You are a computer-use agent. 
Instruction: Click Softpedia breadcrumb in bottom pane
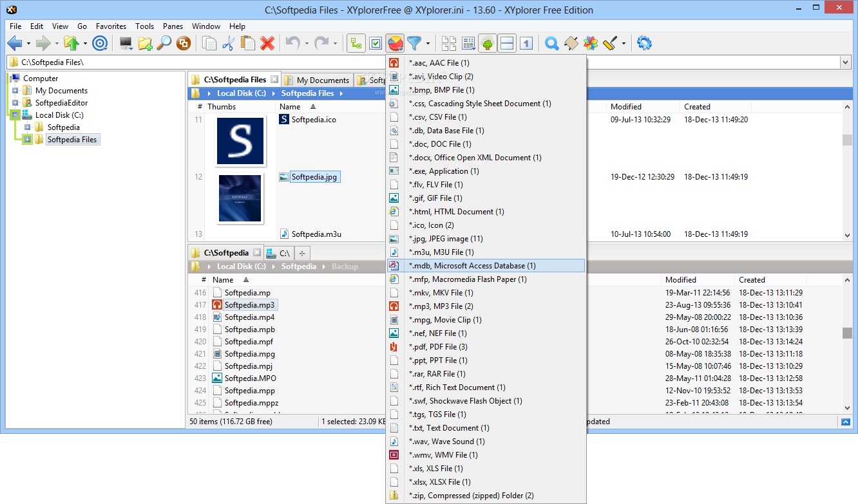pyautogui.click(x=298, y=266)
